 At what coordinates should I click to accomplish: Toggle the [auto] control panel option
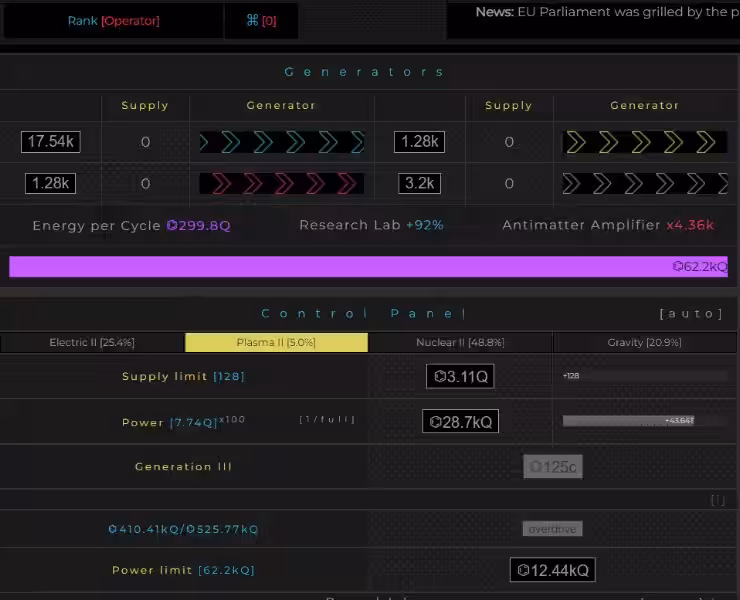[690, 314]
